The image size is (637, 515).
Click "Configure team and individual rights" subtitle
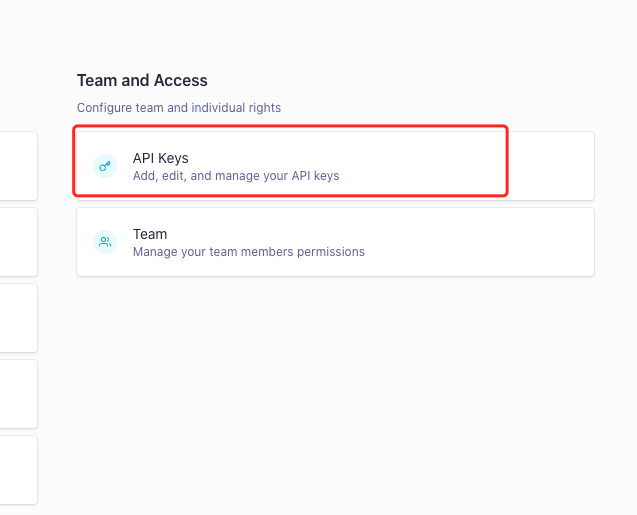pos(179,107)
